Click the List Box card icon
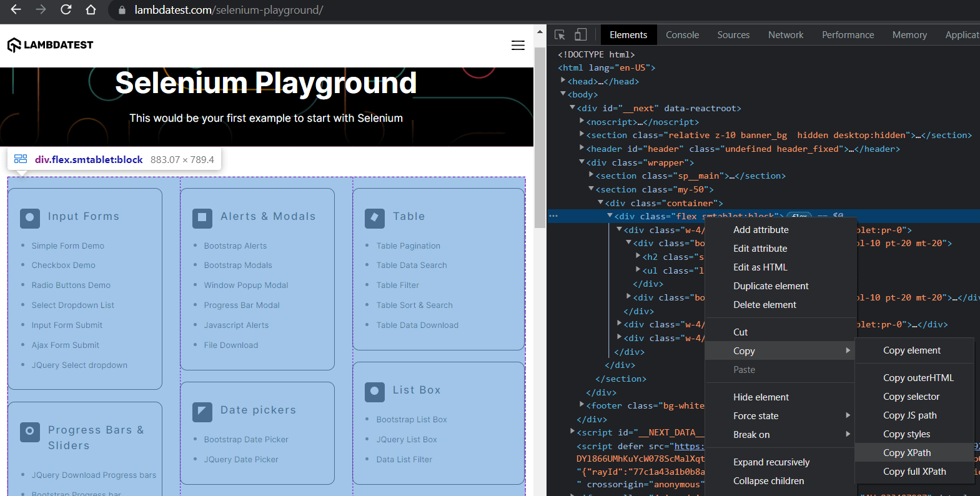 (x=375, y=392)
